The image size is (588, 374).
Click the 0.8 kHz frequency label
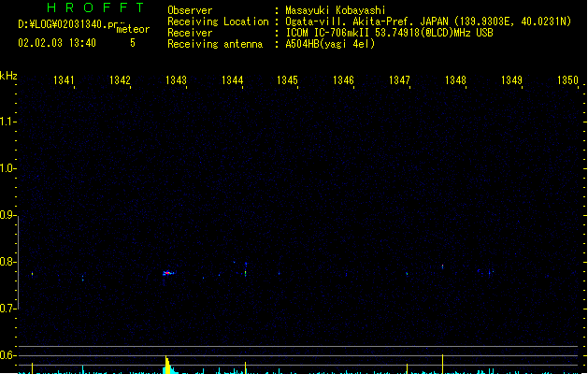(7, 262)
